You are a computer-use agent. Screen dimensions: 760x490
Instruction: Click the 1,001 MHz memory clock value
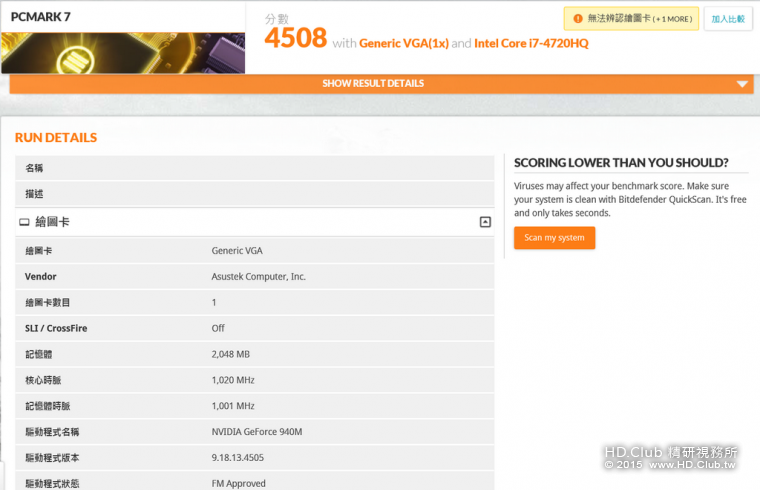coord(233,406)
